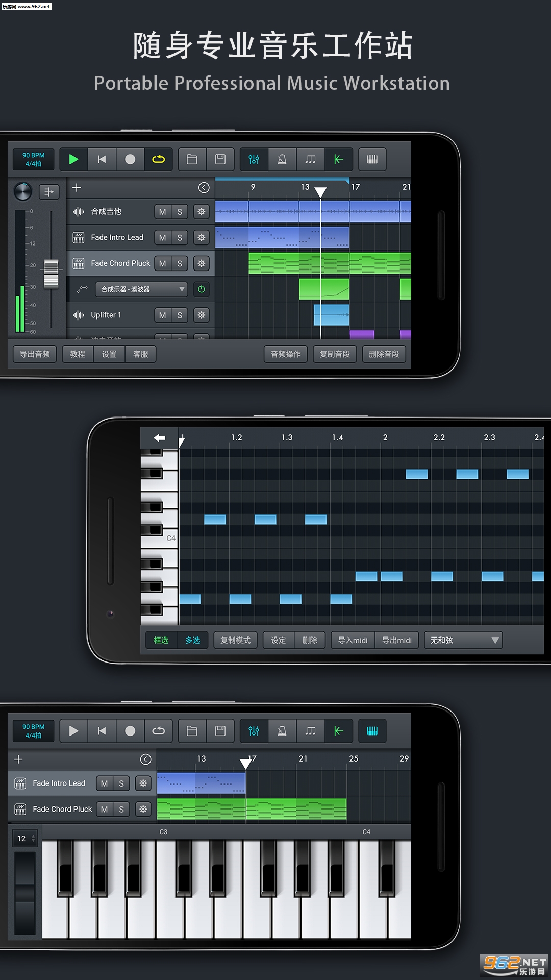Screen dimensions: 551x980
Task: Click the 音频操作 button
Action: (286, 354)
